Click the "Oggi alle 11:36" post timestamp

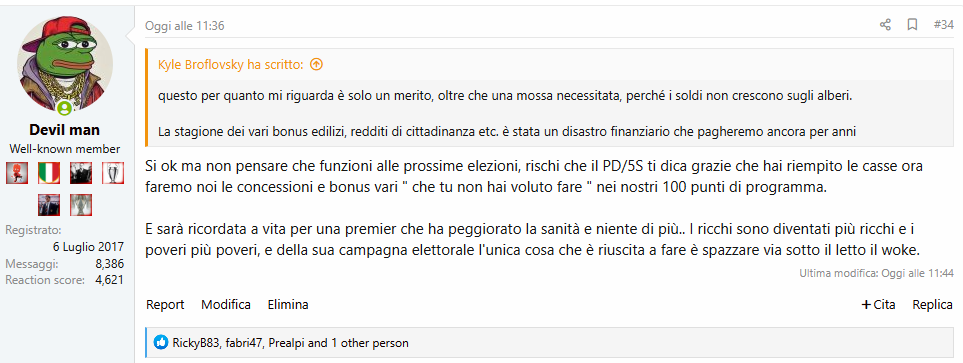point(185,26)
